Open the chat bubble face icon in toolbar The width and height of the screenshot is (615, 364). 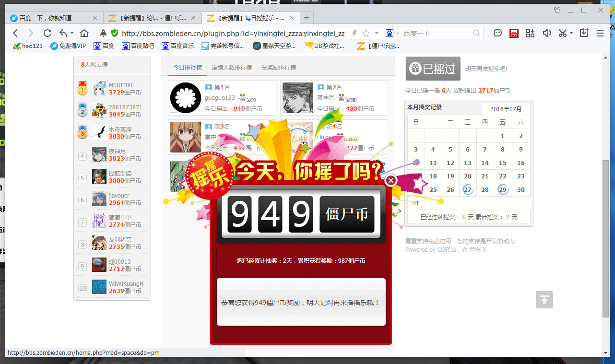[x=498, y=33]
